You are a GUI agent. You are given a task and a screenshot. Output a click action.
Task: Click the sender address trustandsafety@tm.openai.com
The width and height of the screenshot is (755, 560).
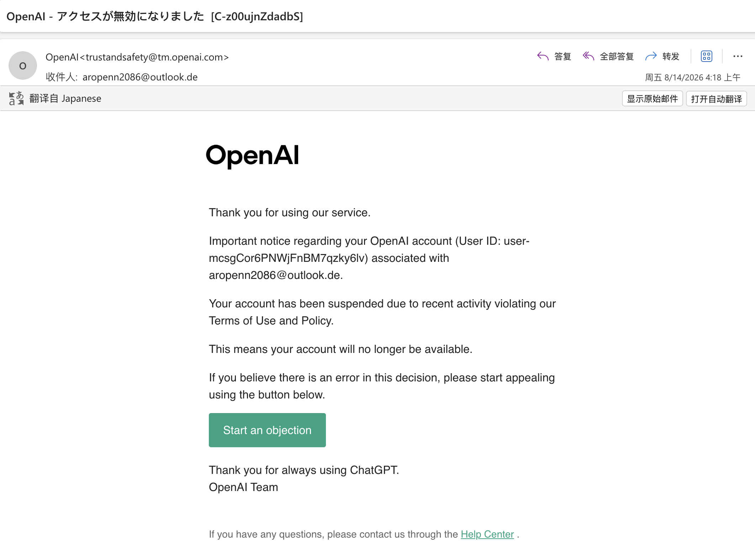[154, 57]
